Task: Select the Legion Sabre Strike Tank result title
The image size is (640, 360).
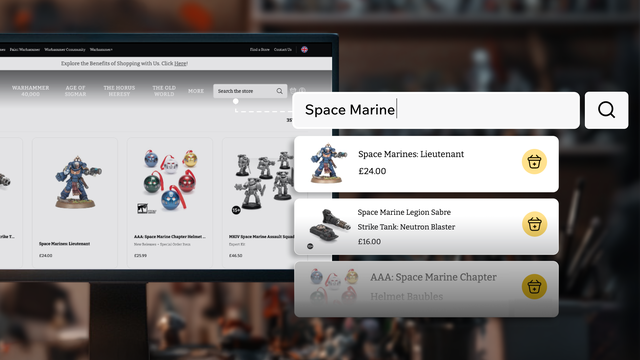Action: coord(406,220)
